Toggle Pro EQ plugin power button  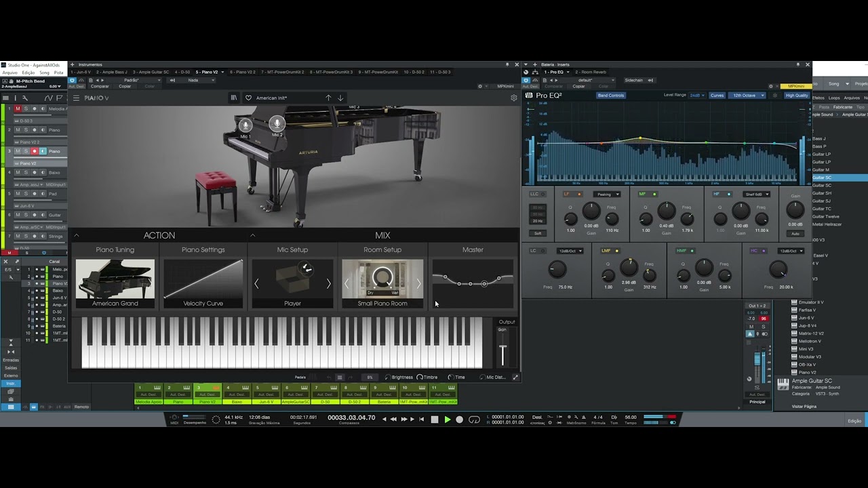(x=526, y=80)
